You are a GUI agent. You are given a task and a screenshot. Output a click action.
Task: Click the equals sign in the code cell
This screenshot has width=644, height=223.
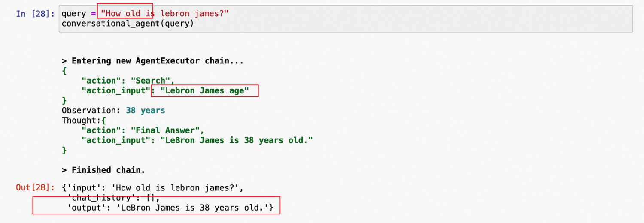coord(93,14)
